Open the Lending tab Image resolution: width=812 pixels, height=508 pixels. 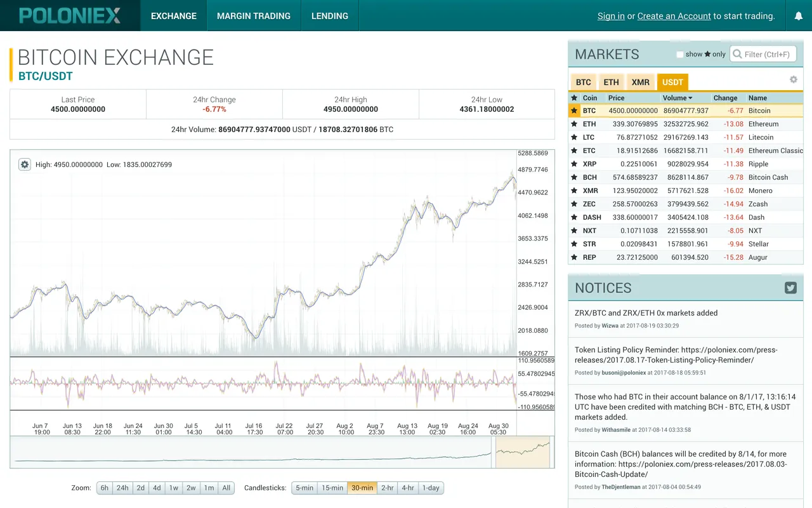pyautogui.click(x=330, y=16)
